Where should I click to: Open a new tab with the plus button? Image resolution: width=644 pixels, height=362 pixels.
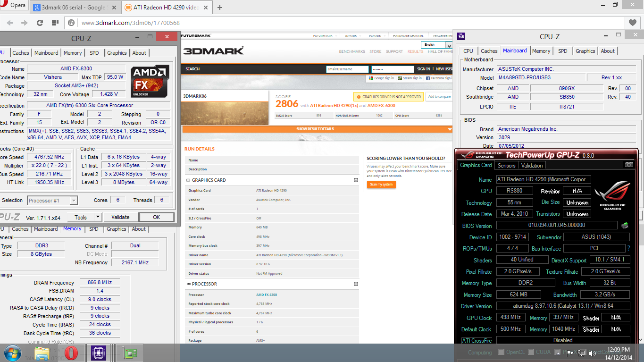click(220, 8)
